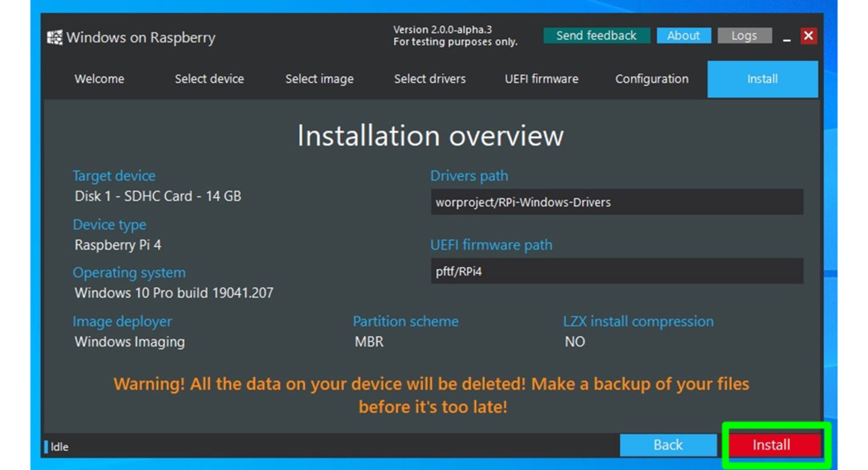Viewport: 868px width, 470px height.
Task: Click the Partition scheme label
Action: (x=406, y=321)
